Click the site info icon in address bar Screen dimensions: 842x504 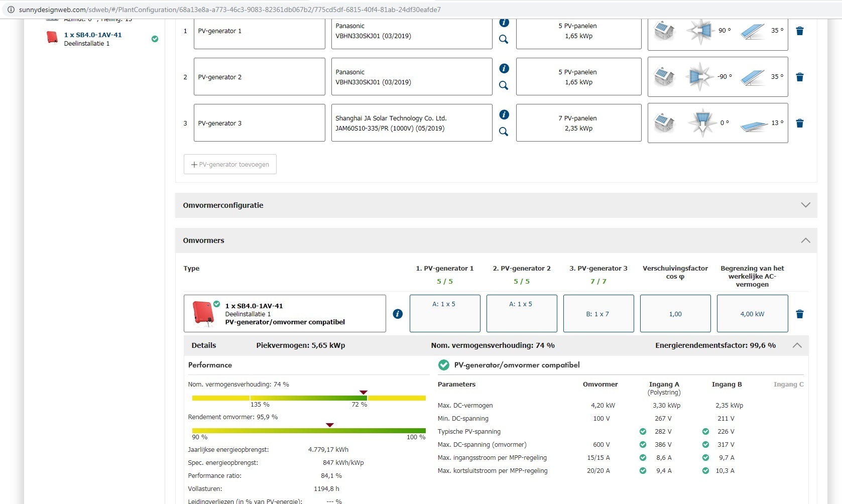11,10
